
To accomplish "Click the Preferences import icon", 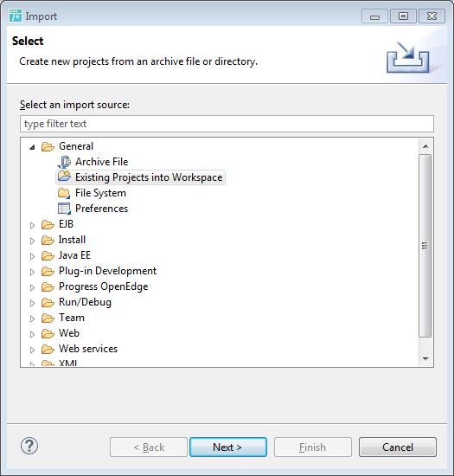I will [64, 209].
